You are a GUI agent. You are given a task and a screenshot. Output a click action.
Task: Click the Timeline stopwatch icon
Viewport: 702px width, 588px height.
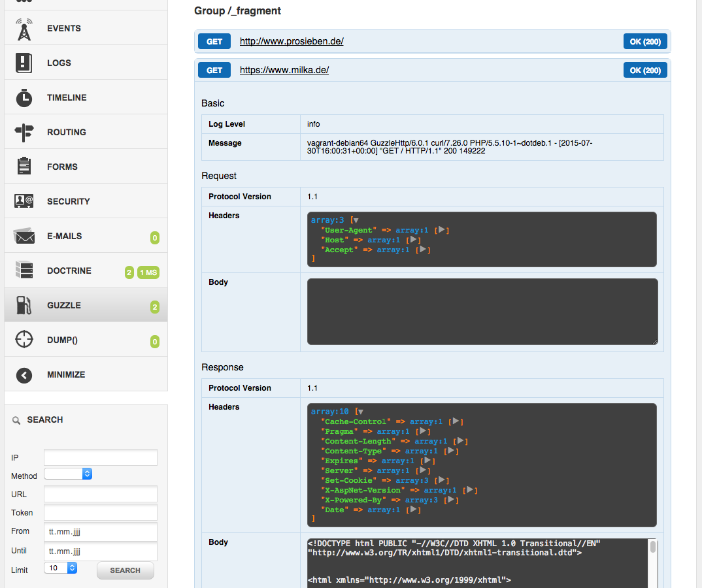[x=24, y=98]
